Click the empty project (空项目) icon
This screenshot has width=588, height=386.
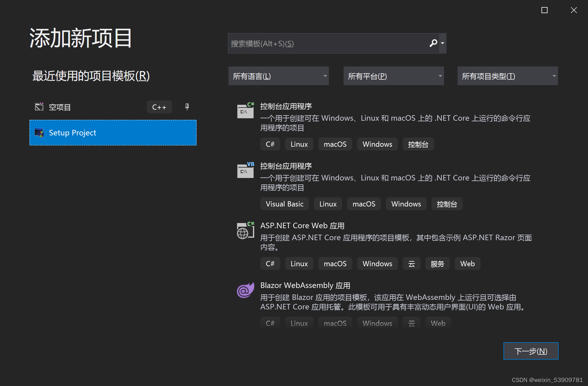[39, 107]
